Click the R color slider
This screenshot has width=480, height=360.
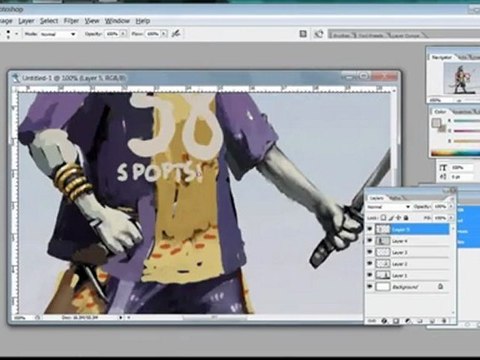pos(467,121)
